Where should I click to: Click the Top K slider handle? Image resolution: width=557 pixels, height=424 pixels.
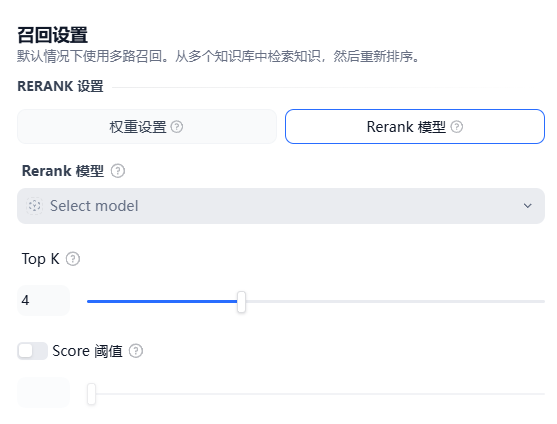pos(241,301)
